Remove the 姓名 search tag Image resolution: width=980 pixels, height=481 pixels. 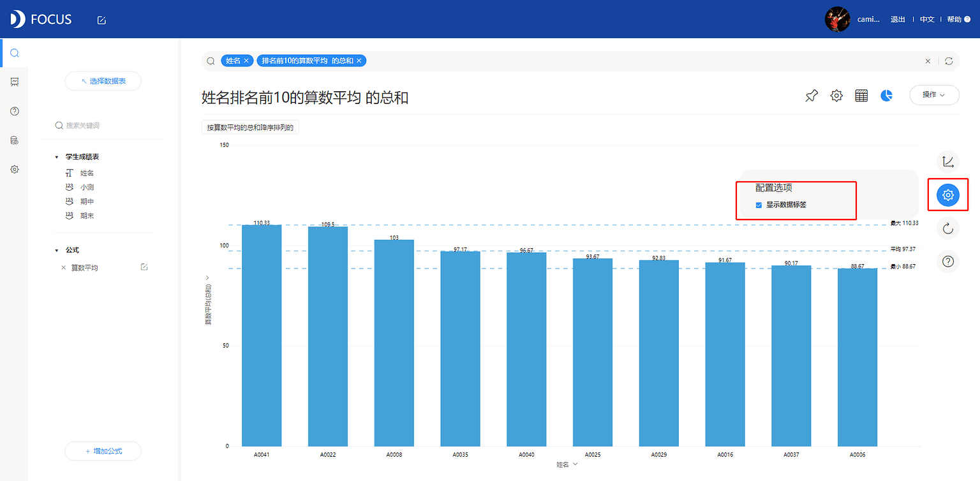246,61
